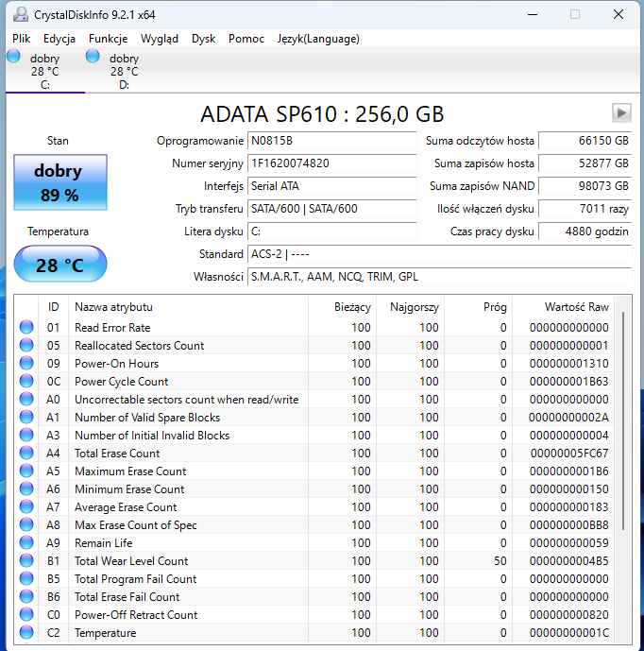Screen dimensions: 644x651
Task: Click status icon of Minimum Erase Count row
Action: [x=26, y=488]
